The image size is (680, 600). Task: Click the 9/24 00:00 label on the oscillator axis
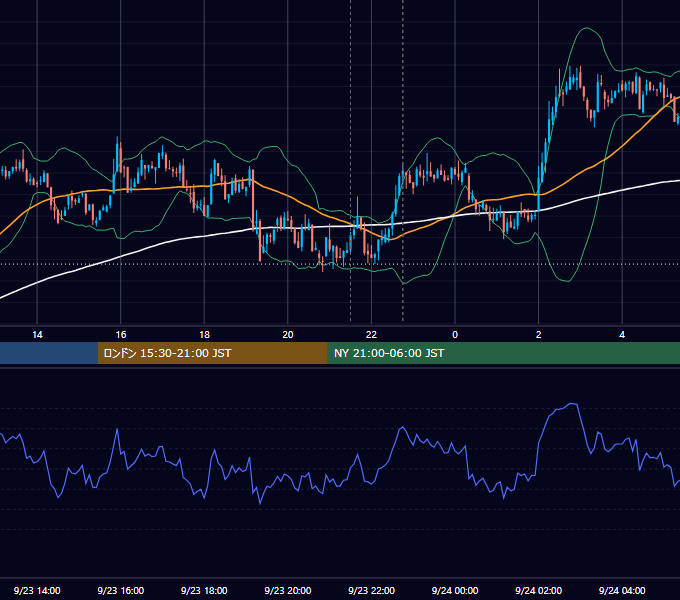pyautogui.click(x=455, y=590)
